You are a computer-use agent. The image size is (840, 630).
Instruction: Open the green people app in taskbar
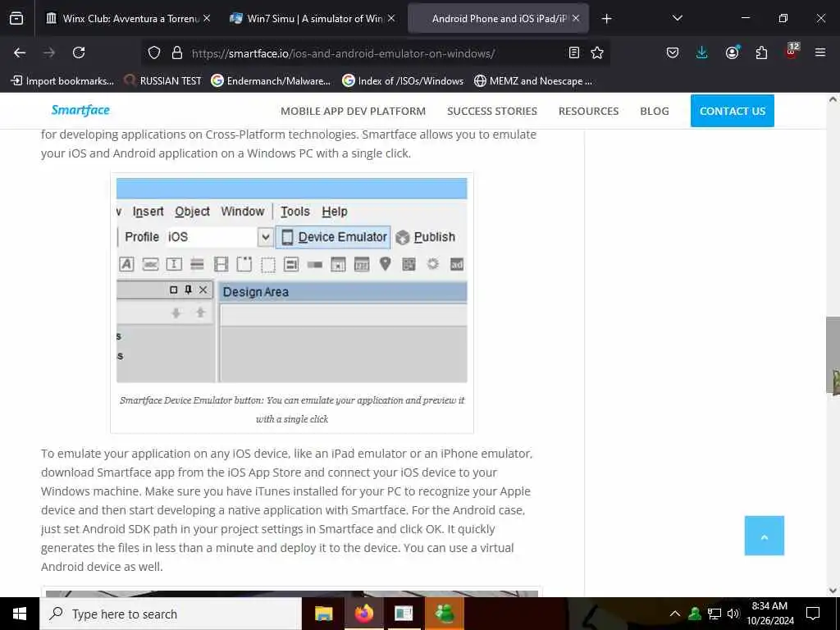[x=444, y=614]
